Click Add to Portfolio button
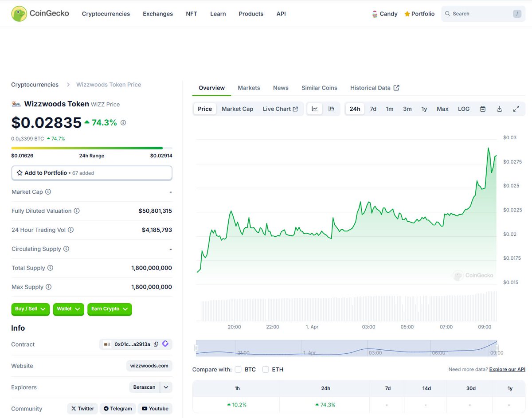532x418 pixels. coord(92,173)
